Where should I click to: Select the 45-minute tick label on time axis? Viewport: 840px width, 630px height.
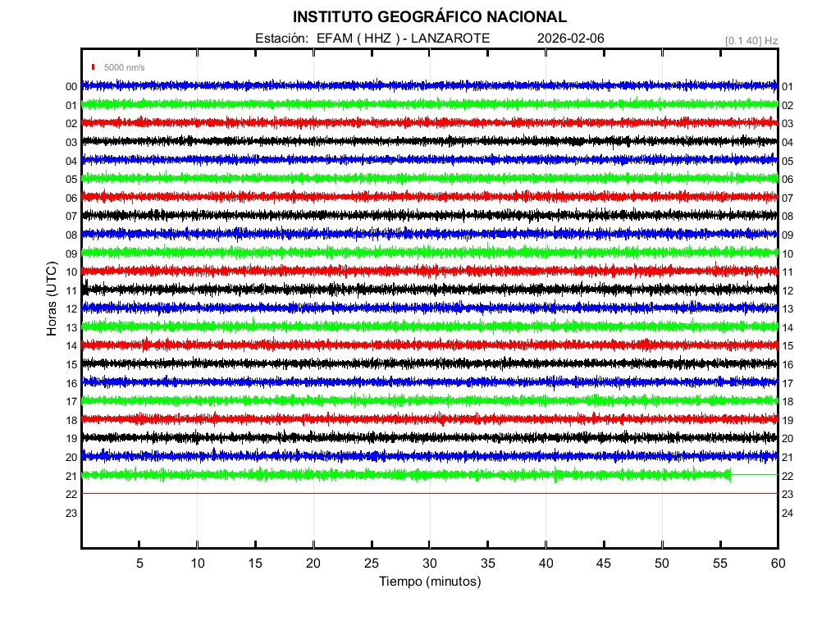(x=604, y=564)
